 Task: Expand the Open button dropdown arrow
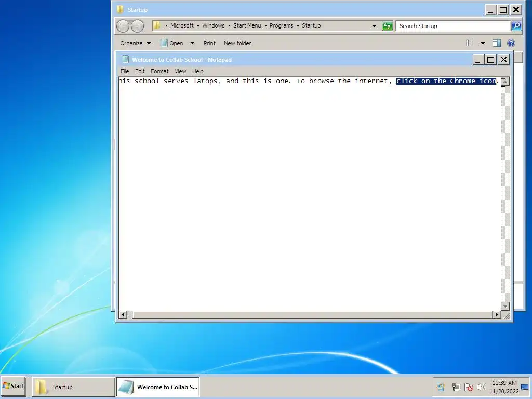[x=192, y=43]
